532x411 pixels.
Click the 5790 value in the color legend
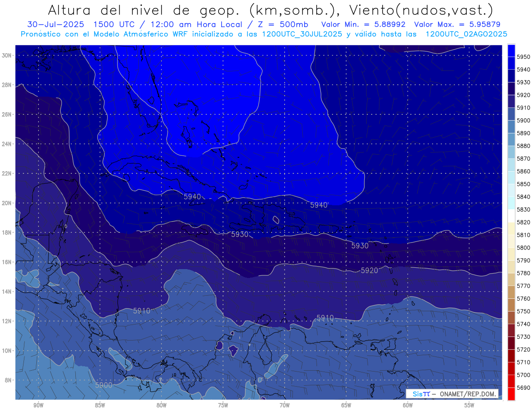[x=524, y=260]
